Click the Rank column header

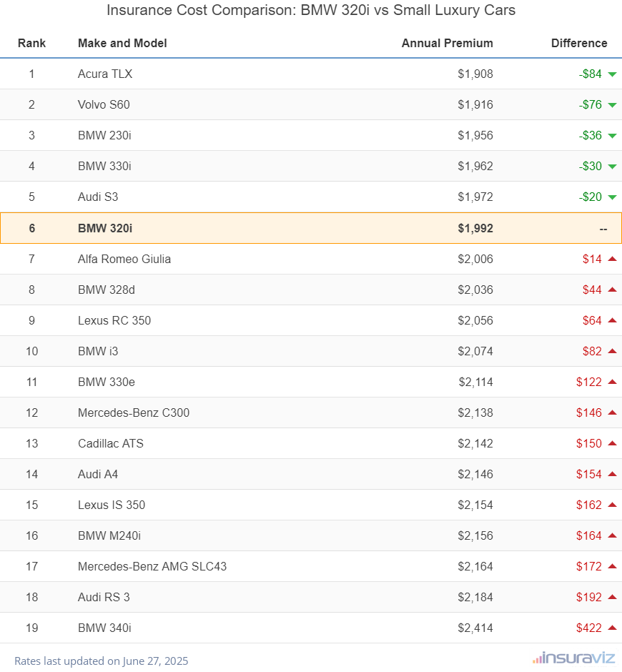[x=31, y=44]
